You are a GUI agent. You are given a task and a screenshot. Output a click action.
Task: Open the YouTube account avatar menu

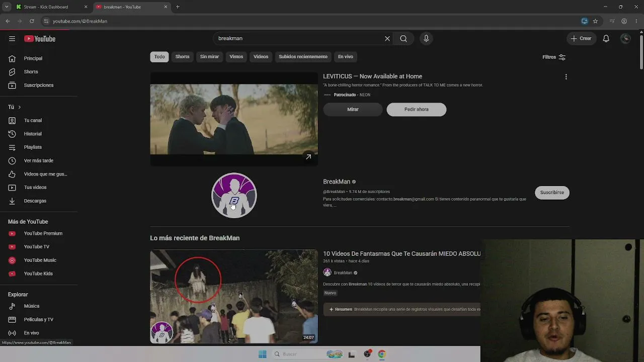pos(626,39)
